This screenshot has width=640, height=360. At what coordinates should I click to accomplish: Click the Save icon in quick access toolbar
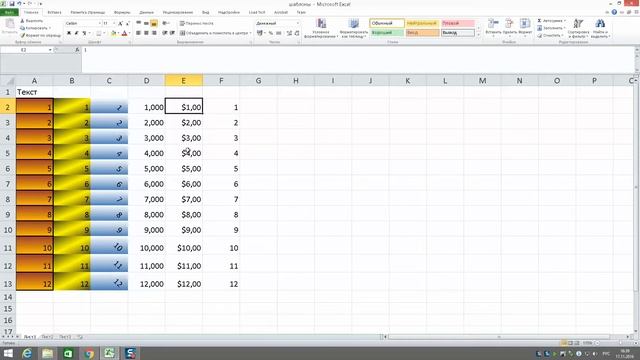11,4
